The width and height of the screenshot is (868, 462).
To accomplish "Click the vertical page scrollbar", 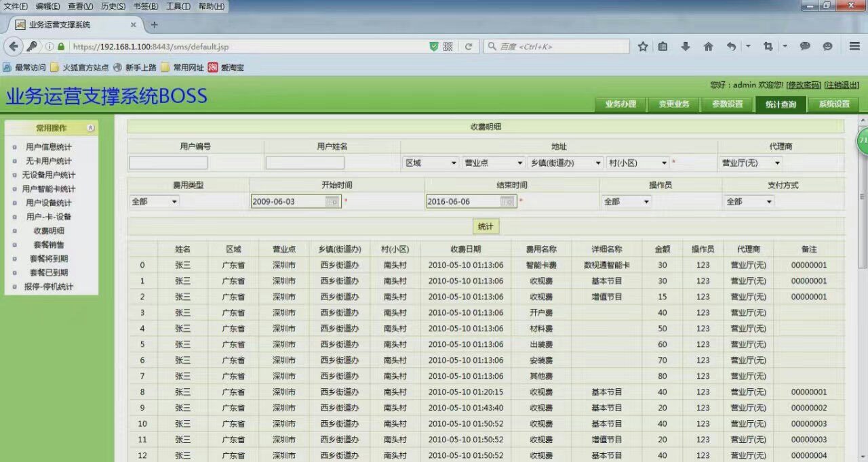I will [862, 203].
